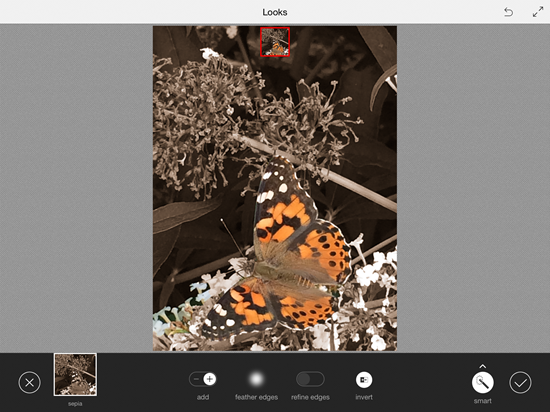Switch to subtract mode using the minus side
Viewport: 550px width, 412px height.
tap(196, 379)
